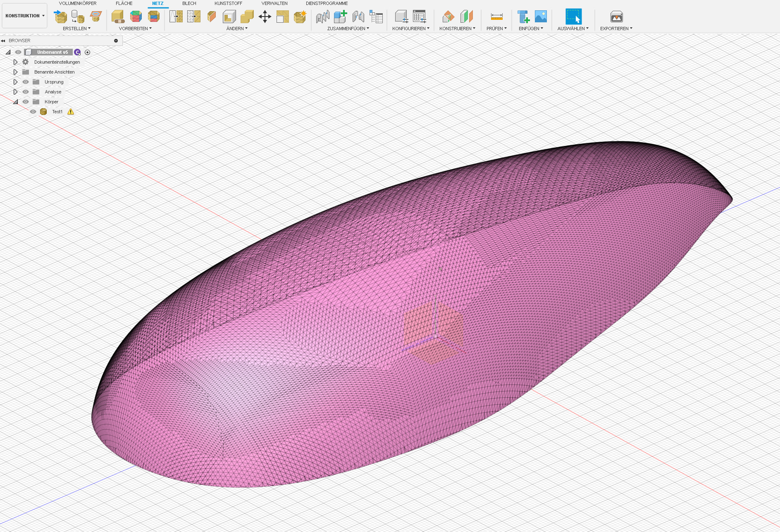This screenshot has width=780, height=532.
Task: Open the Ändern menu label
Action: point(237,29)
